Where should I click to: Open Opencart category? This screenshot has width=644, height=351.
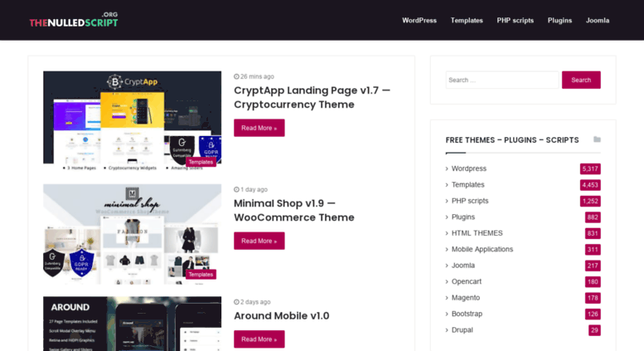(x=466, y=281)
